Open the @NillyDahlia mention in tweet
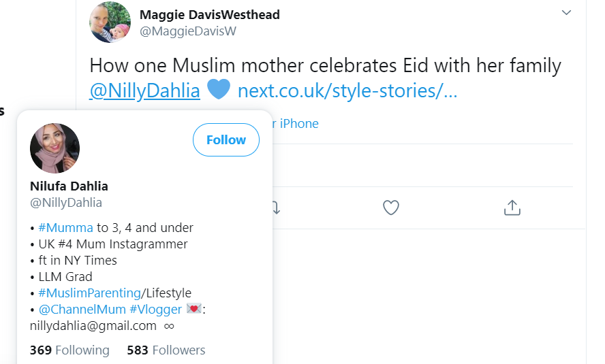The height and width of the screenshot is (364, 605). tap(145, 90)
